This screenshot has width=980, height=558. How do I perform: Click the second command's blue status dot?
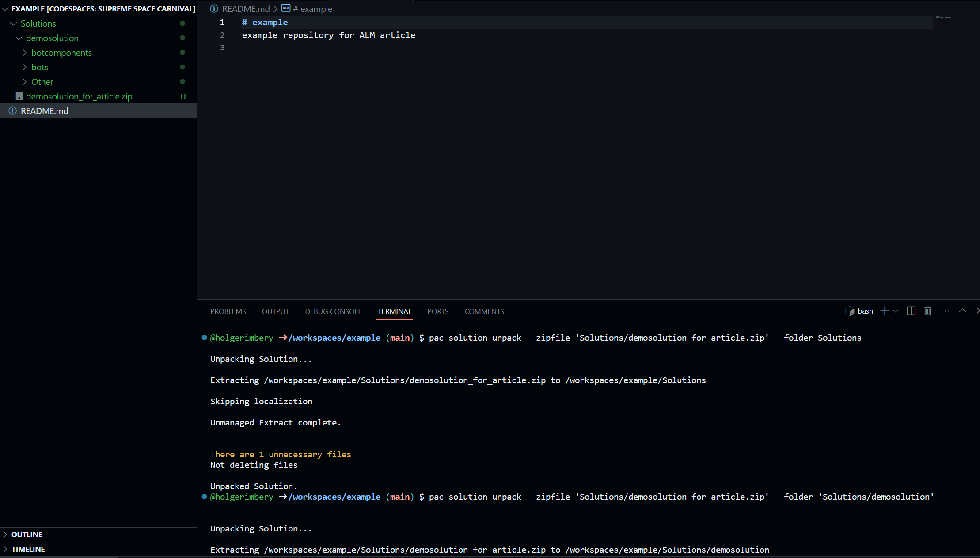[204, 497]
